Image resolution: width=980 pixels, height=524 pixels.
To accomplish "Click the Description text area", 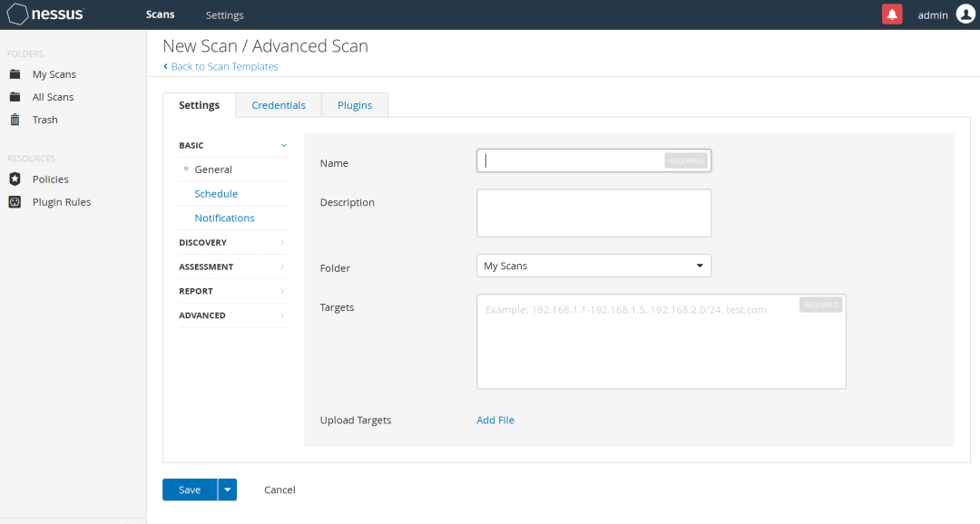I will pyautogui.click(x=593, y=213).
